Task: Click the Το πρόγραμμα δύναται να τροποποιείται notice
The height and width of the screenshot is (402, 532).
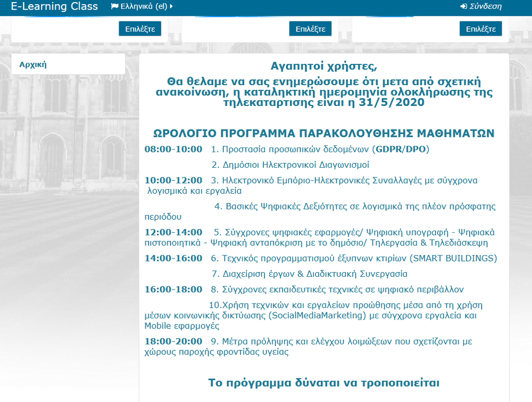Action: click(x=323, y=383)
